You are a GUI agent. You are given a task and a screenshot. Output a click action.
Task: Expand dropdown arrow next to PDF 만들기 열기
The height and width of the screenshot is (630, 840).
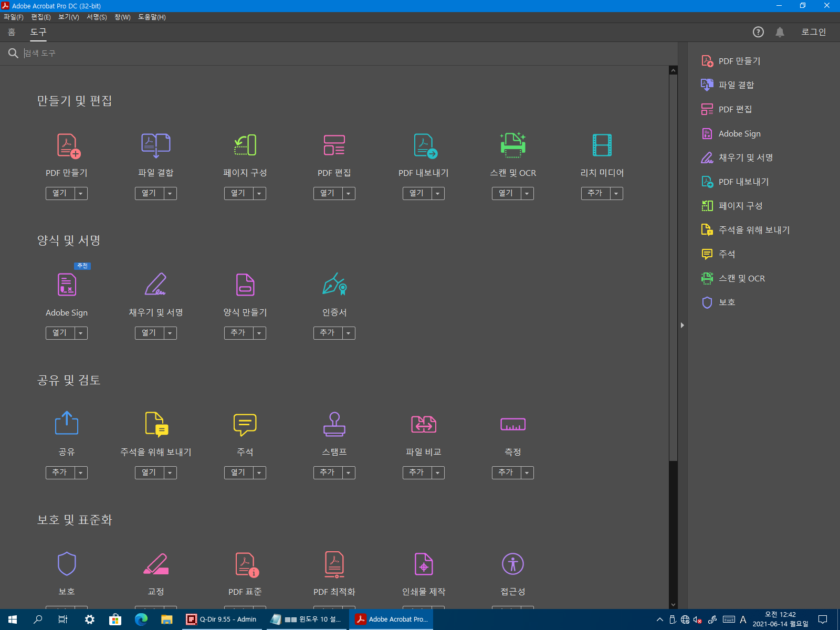pos(80,193)
